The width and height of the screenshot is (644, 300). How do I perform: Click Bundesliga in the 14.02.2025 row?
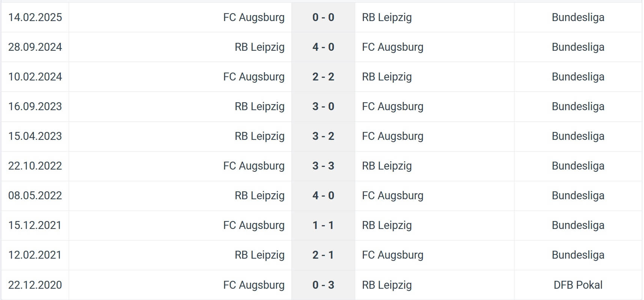click(578, 17)
